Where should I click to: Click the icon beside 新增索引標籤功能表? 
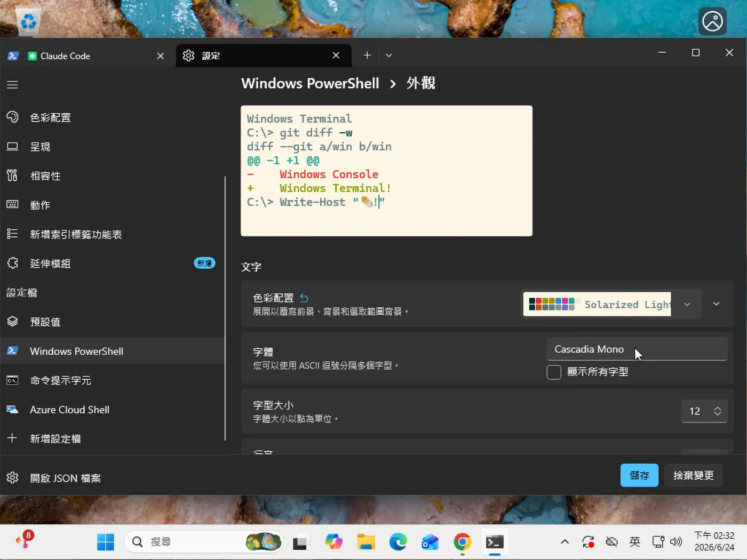[12, 234]
